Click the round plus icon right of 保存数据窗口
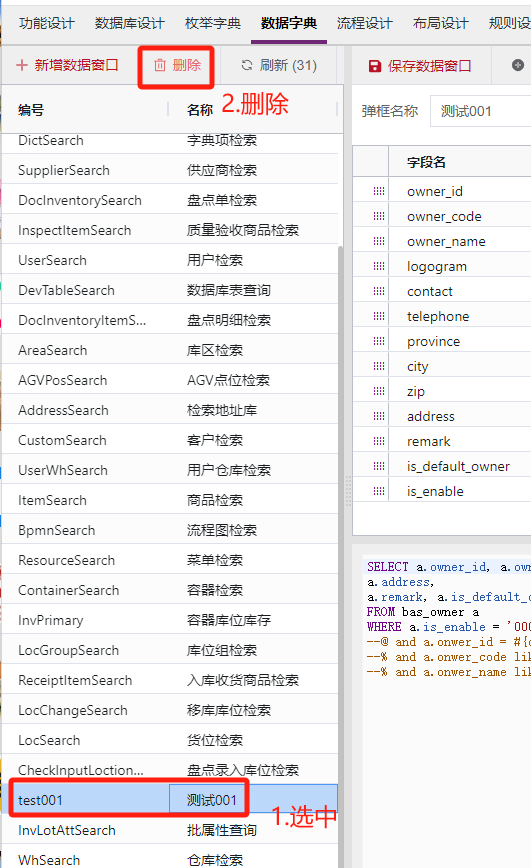The width and height of the screenshot is (531, 868). [518, 65]
